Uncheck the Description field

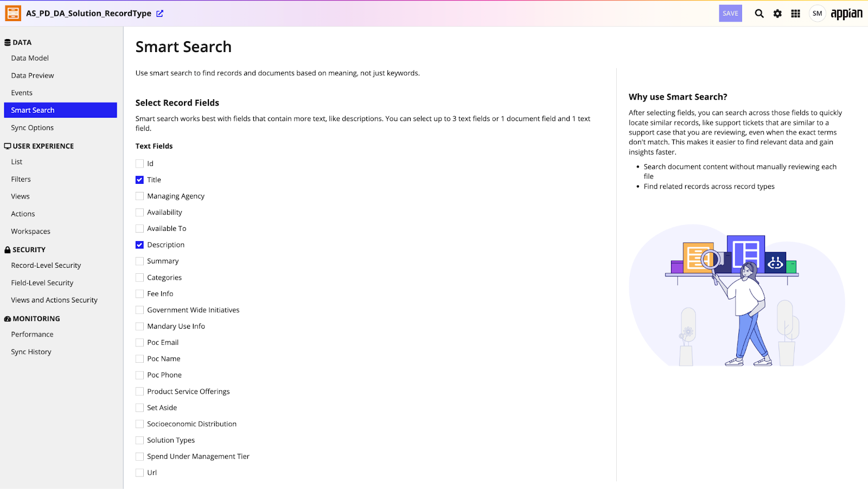click(139, 244)
